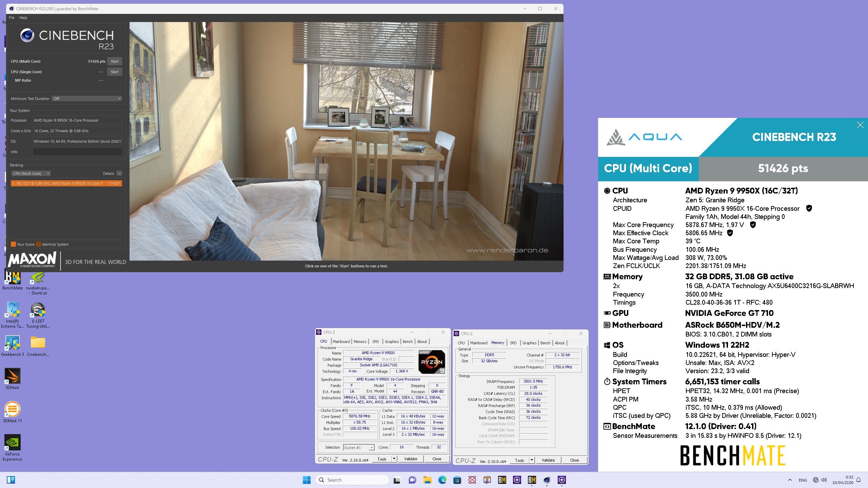Select the orange 16C/32T ranking entry
The height and width of the screenshot is (488, 868).
(x=66, y=183)
